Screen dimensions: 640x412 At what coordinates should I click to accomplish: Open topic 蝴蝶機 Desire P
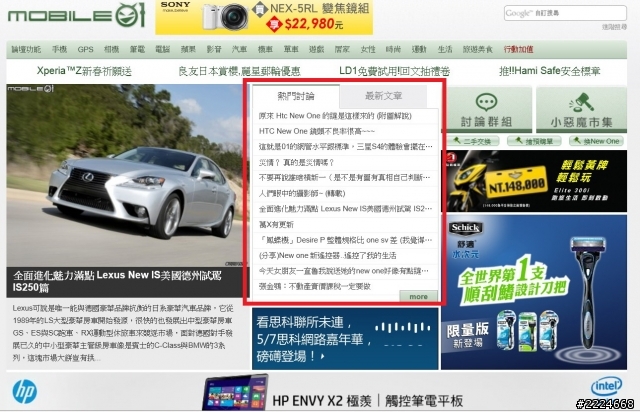pyautogui.click(x=345, y=240)
